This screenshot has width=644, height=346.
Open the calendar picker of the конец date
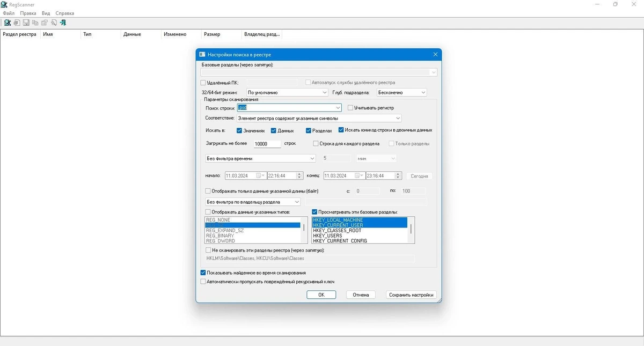(358, 175)
